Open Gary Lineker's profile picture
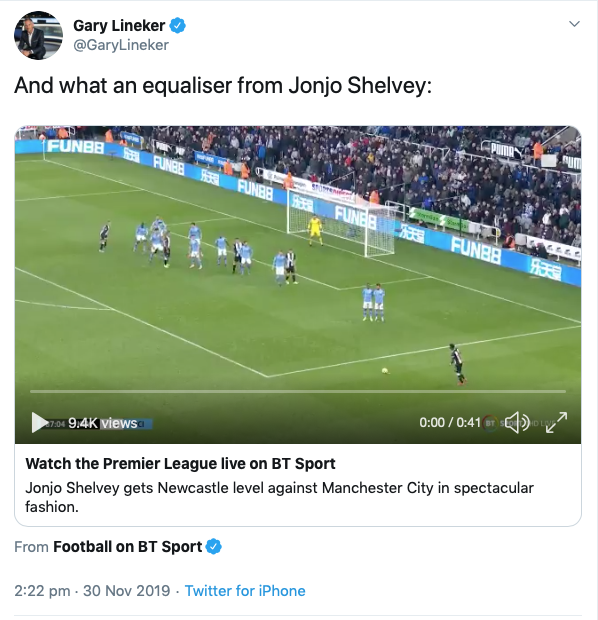 [38, 36]
